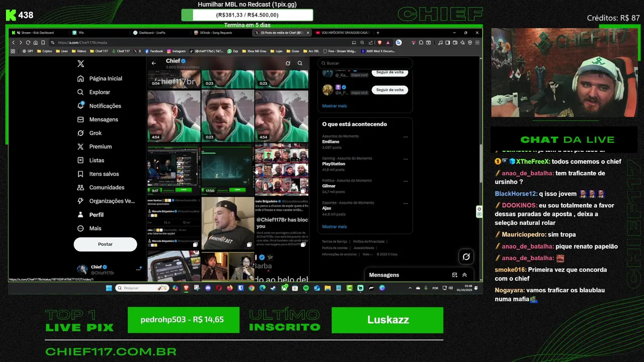Open the three-dot menu on the PlayStation trend
The height and width of the screenshot is (362, 644).
[406, 159]
